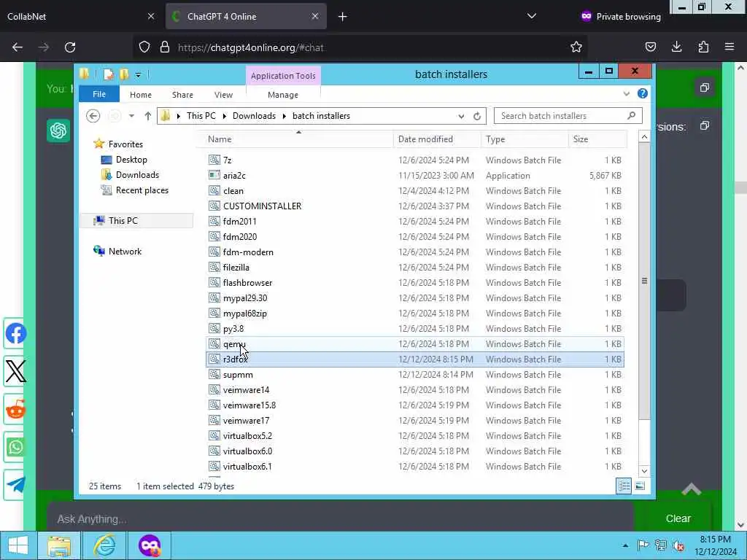Click Properties icon in Quick Access Toolbar
The width and height of the screenshot is (747, 560).
coord(109,74)
